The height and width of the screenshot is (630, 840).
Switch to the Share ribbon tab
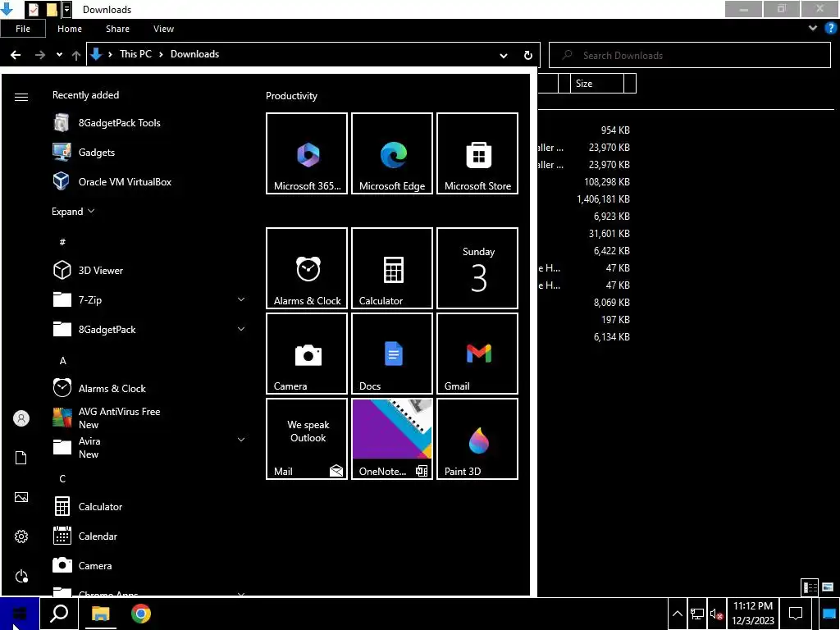coord(117,29)
